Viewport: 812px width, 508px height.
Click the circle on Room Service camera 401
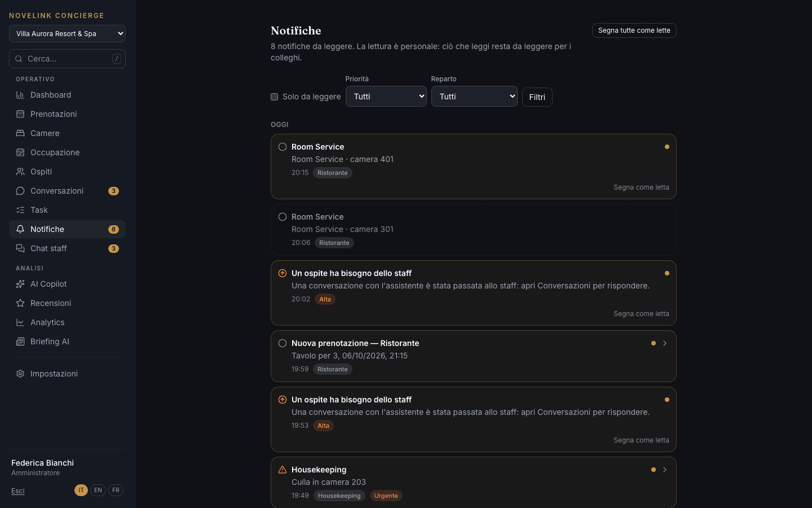tap(283, 147)
